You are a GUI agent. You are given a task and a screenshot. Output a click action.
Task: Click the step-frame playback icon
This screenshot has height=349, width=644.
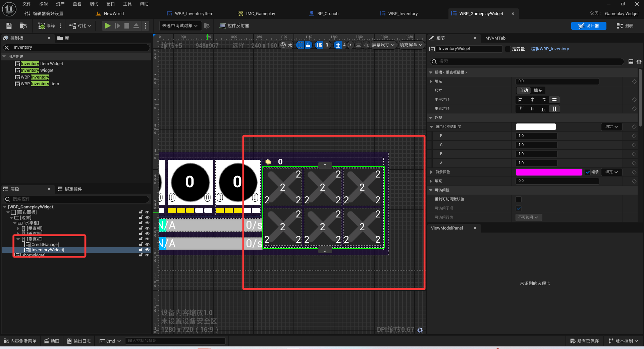coord(117,26)
